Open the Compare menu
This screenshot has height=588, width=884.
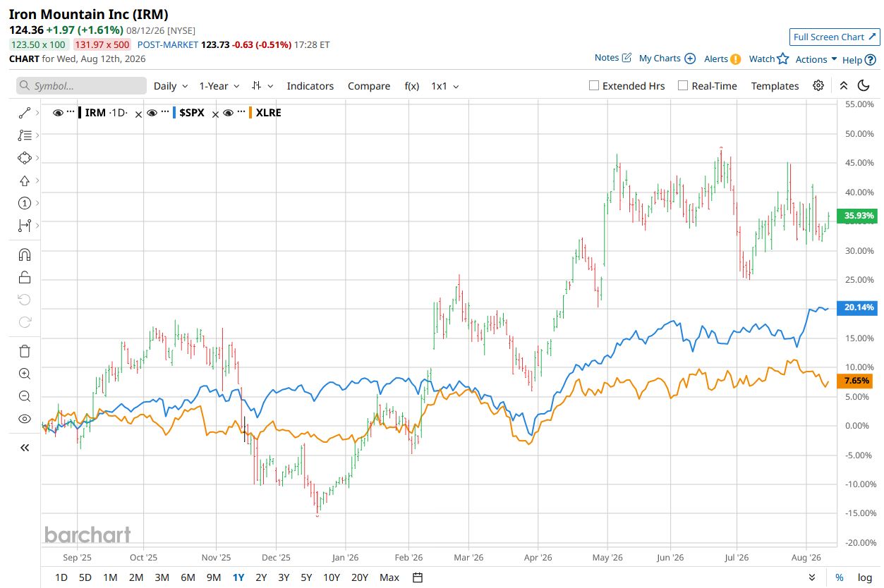point(369,86)
